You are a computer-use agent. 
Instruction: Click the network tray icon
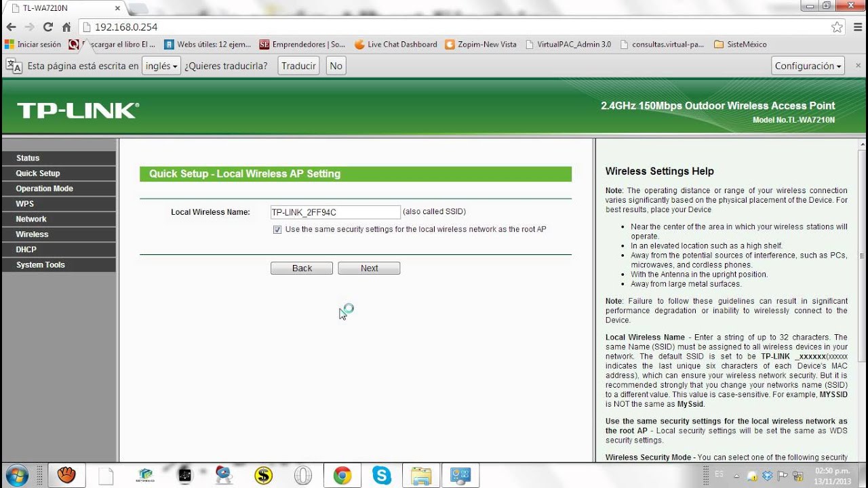pos(799,475)
